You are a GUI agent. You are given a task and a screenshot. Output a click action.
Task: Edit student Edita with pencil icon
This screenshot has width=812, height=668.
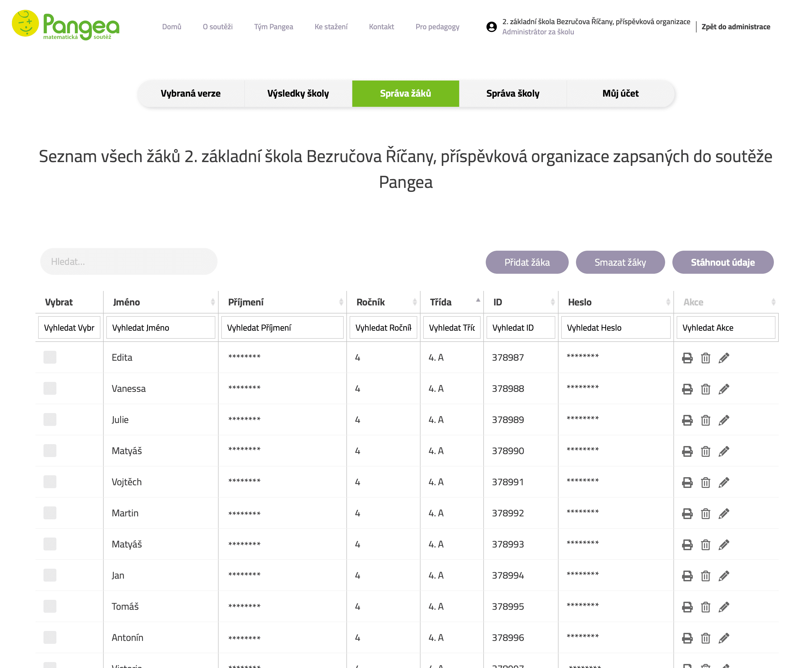(x=724, y=358)
